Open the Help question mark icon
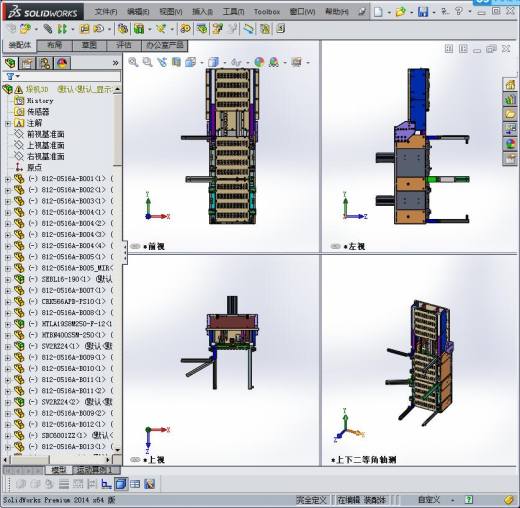 [x=459, y=11]
